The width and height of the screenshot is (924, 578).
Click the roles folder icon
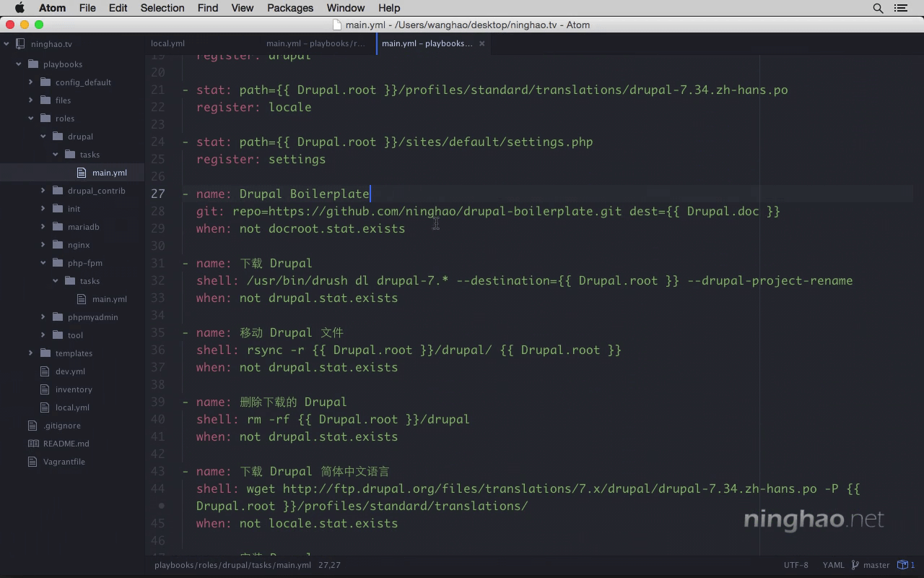tap(45, 118)
